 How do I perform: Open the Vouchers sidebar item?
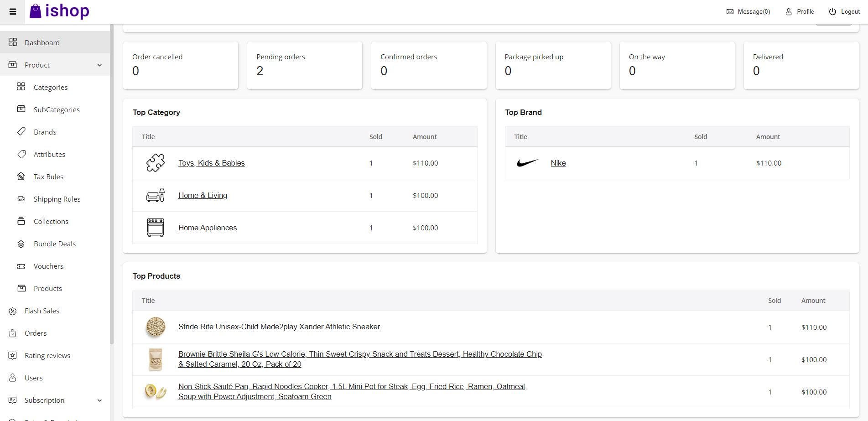(x=48, y=266)
